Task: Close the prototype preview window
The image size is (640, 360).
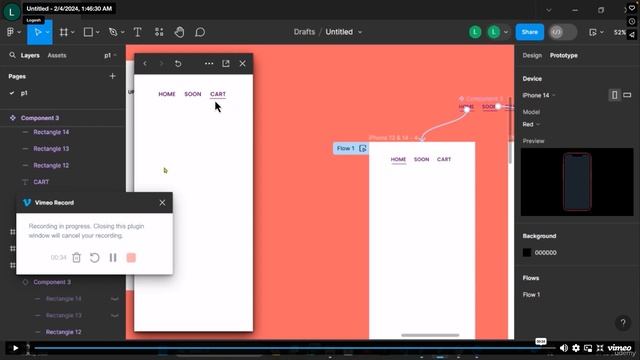Action: point(242,64)
